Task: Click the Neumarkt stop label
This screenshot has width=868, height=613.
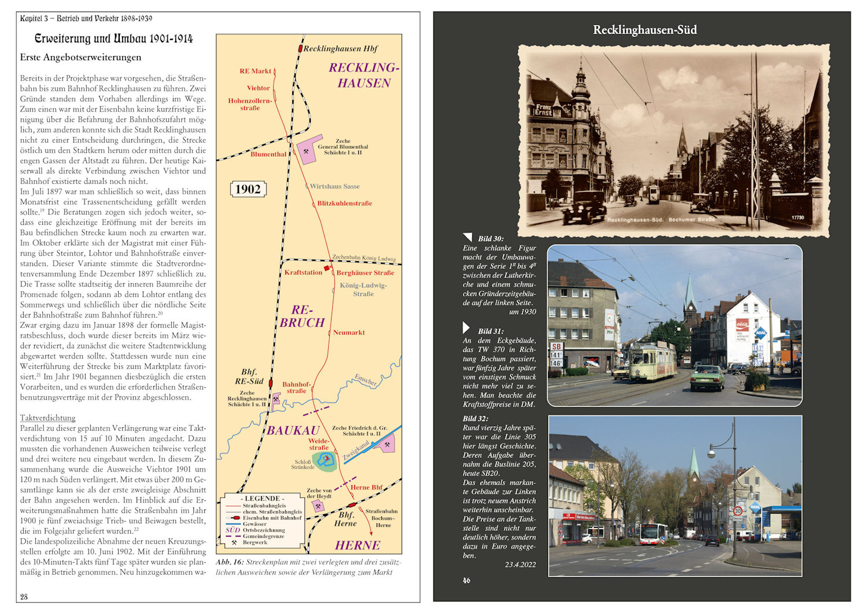Action: pos(349,333)
